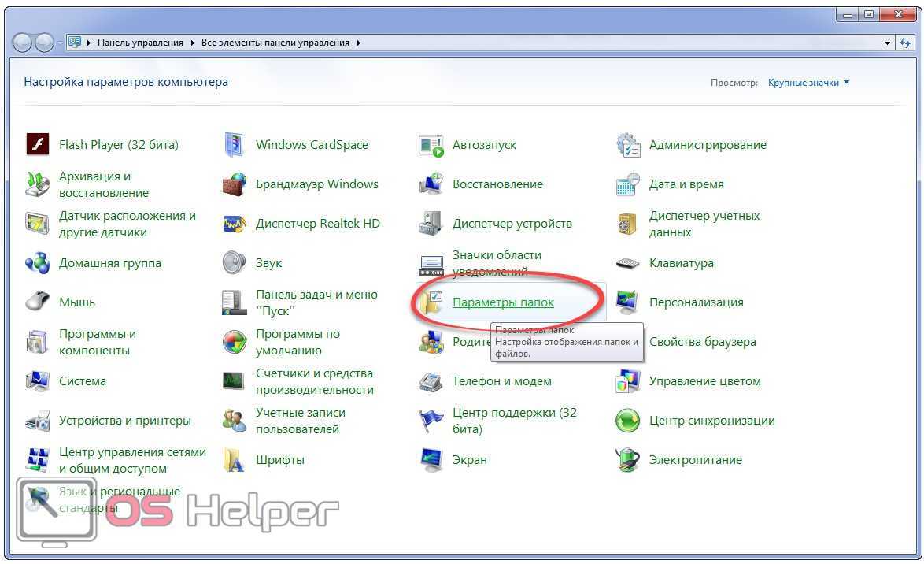Click the Звук speaker icon

tap(235, 263)
